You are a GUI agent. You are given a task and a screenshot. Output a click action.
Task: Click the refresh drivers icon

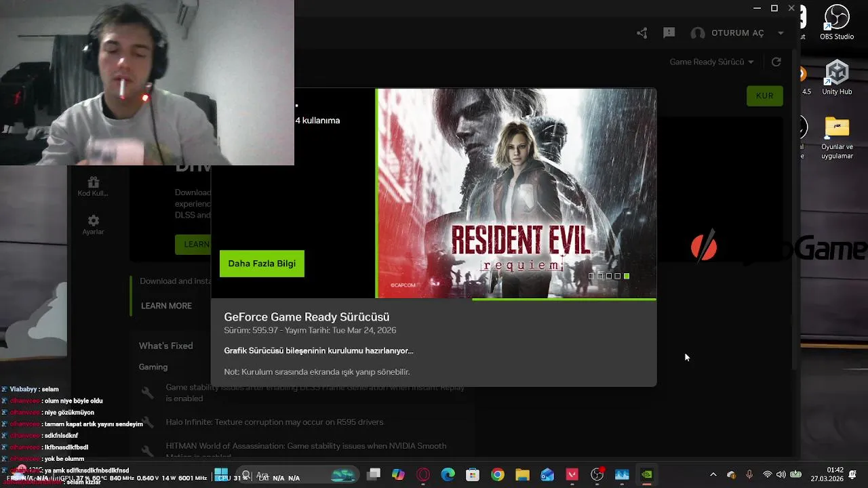[776, 62]
